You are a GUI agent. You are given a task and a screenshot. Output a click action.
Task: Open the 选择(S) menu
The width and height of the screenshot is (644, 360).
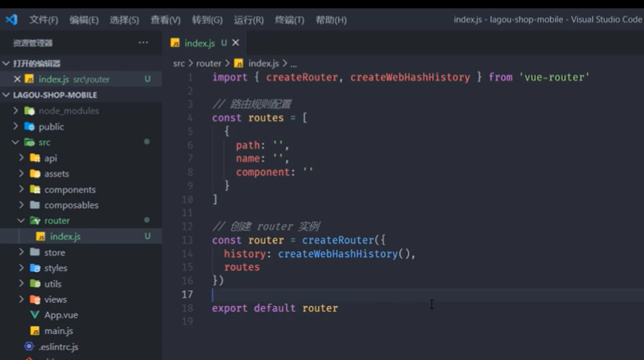(x=125, y=20)
